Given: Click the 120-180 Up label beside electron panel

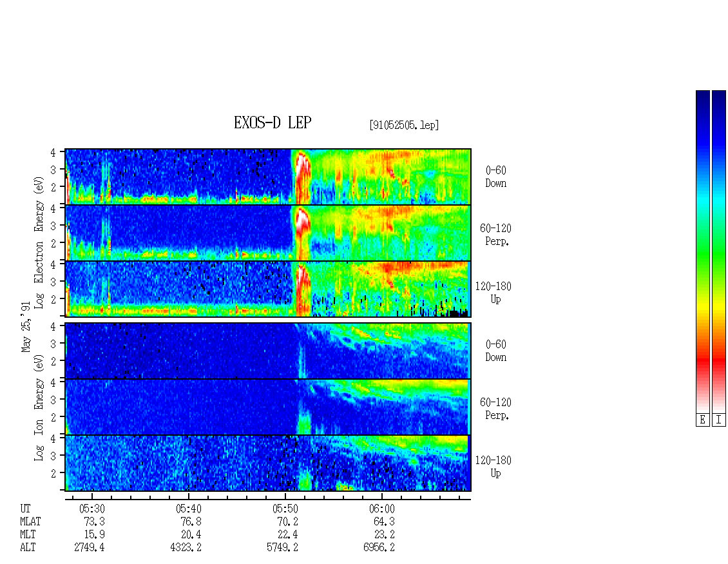Looking at the screenshot, I should 493,293.
